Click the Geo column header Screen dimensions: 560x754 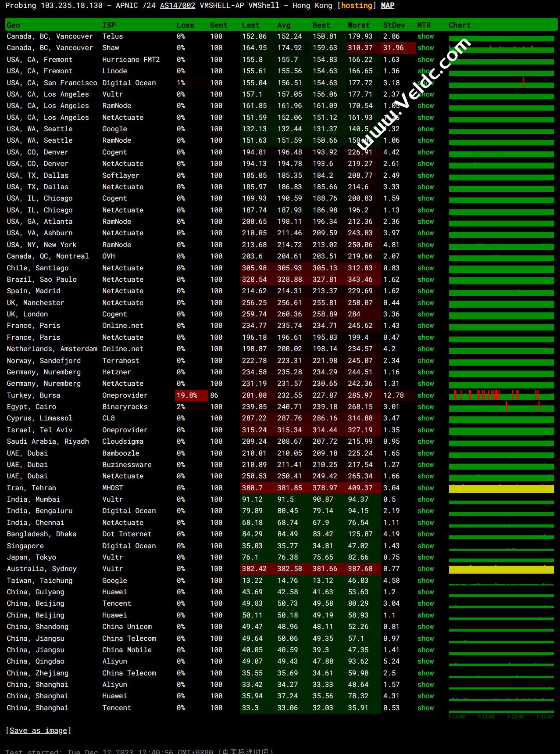coord(13,25)
